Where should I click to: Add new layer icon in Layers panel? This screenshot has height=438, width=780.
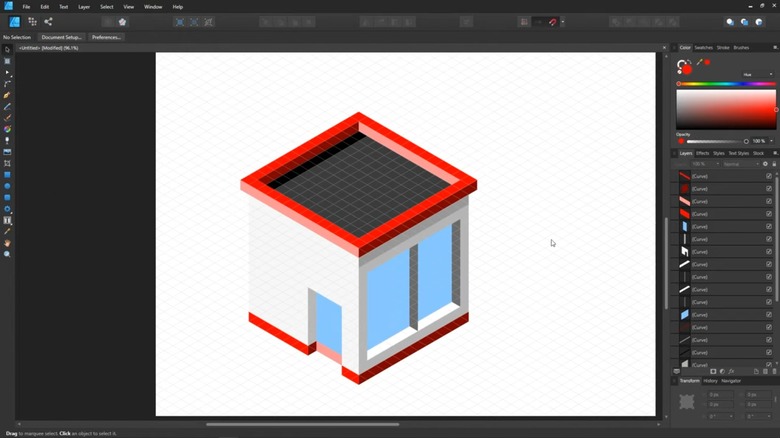click(x=756, y=371)
